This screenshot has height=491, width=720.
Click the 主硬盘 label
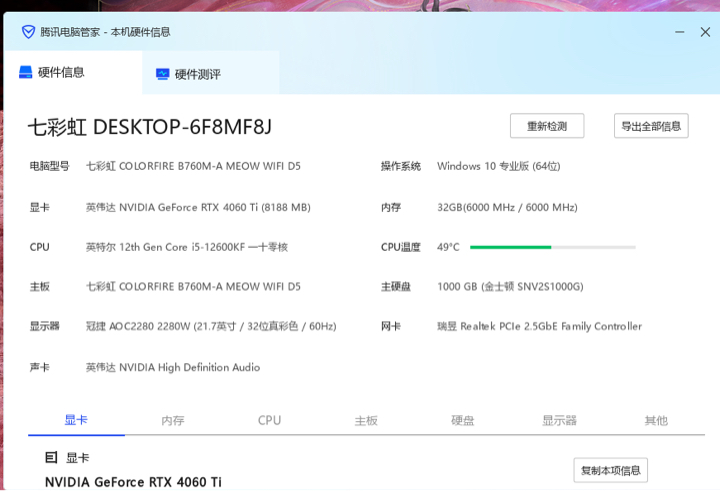click(396, 287)
